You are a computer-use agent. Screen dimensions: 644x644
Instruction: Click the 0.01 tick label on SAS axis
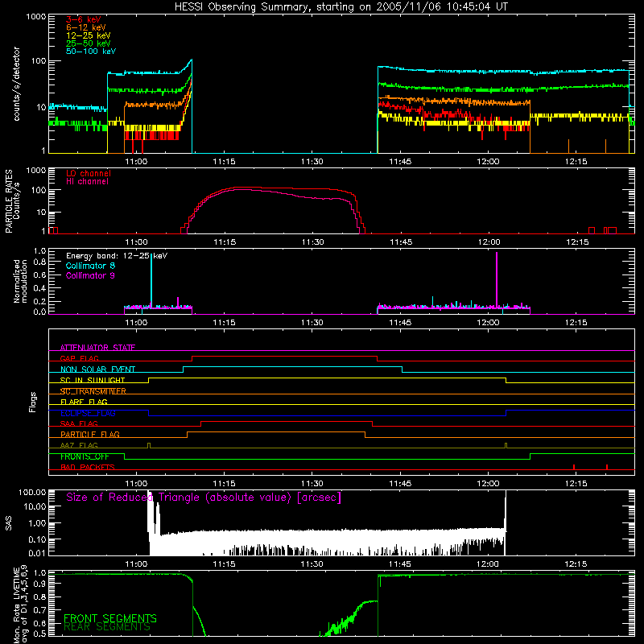point(37,553)
